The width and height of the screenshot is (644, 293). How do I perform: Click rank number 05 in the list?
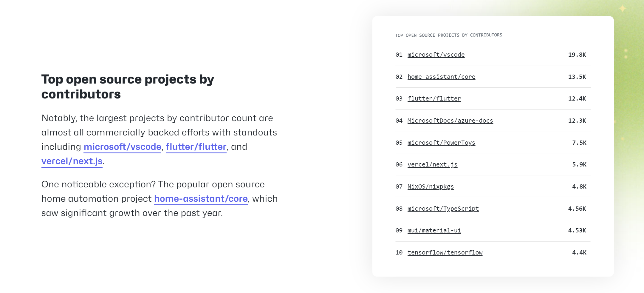click(x=399, y=143)
